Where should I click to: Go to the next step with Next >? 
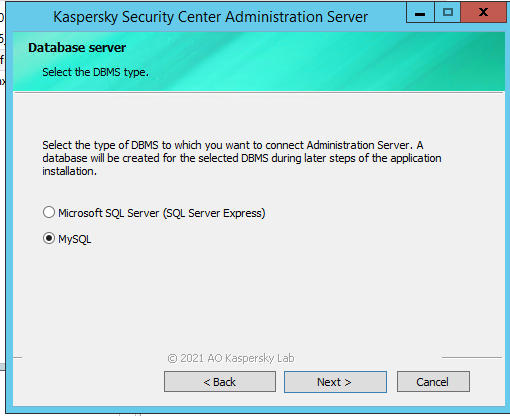pos(335,382)
